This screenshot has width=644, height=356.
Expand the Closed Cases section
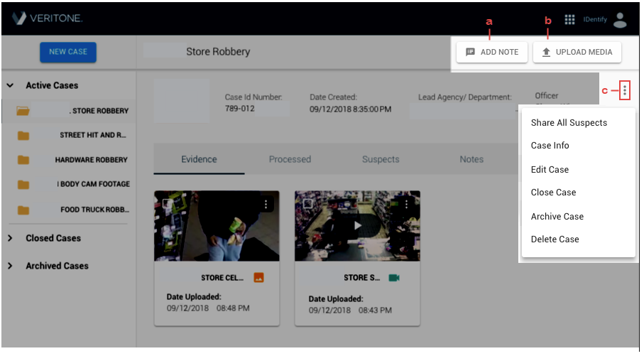coord(10,239)
